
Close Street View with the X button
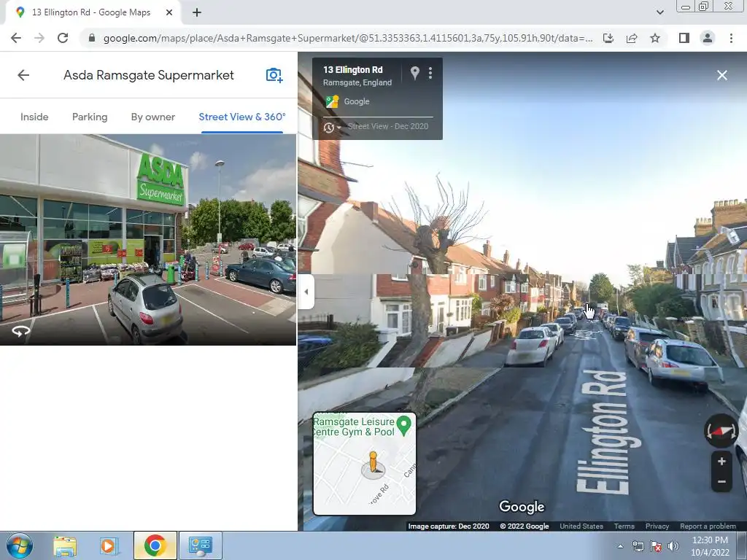tap(721, 75)
